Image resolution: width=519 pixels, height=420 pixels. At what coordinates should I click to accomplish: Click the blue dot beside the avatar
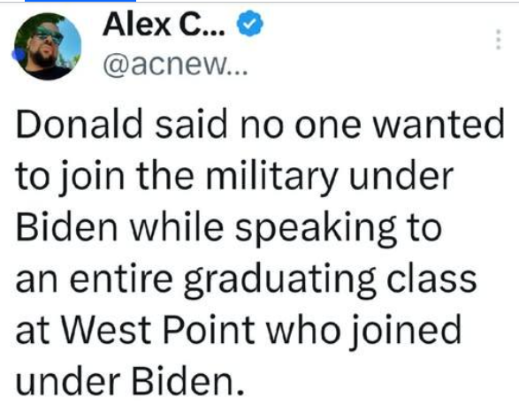pyautogui.click(x=17, y=54)
